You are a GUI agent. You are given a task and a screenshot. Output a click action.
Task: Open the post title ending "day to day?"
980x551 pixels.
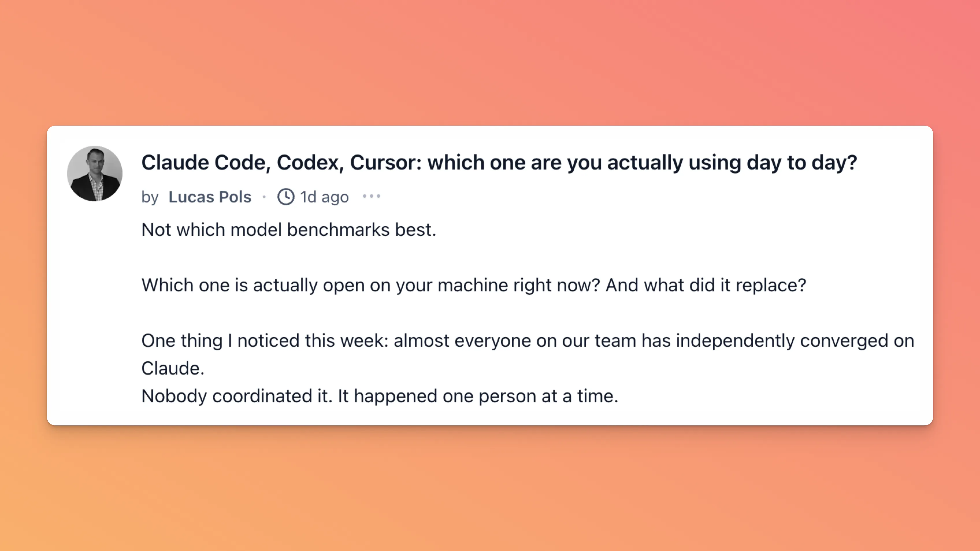click(x=499, y=163)
